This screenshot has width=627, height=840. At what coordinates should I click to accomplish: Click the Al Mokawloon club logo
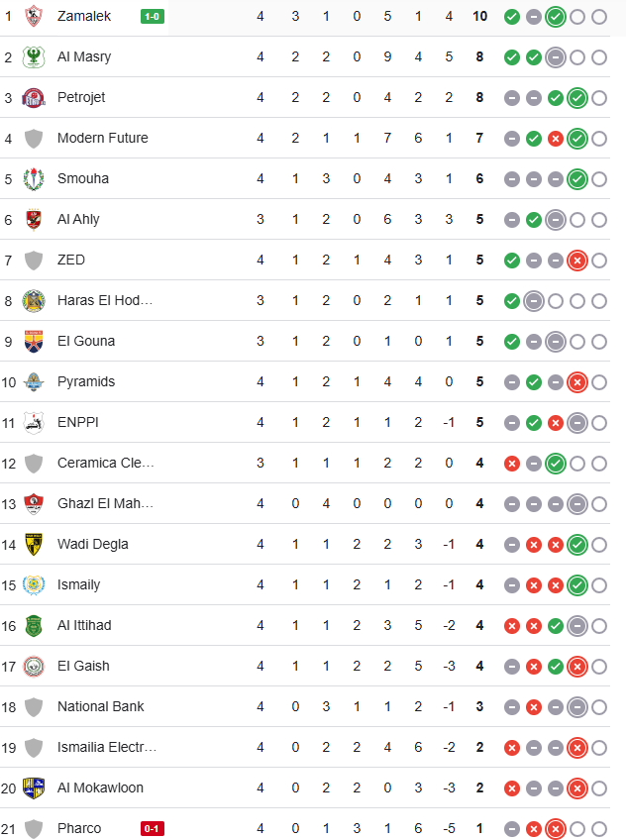tap(34, 788)
